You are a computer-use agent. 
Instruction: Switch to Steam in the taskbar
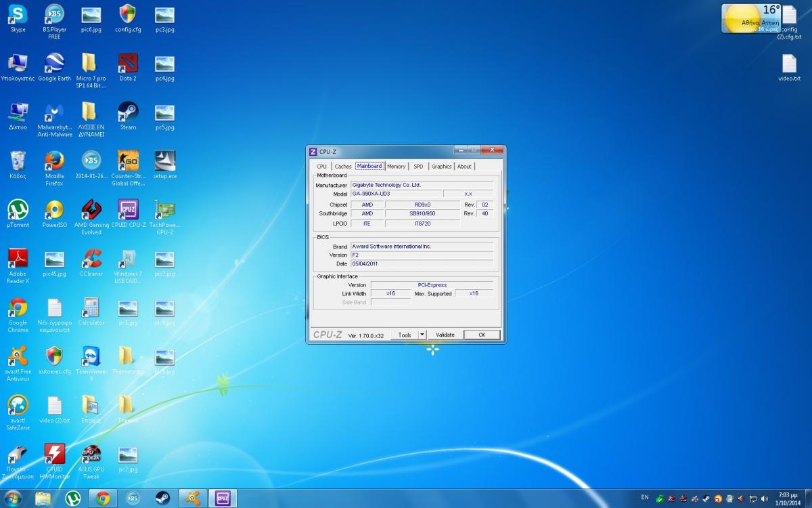pyautogui.click(x=162, y=499)
